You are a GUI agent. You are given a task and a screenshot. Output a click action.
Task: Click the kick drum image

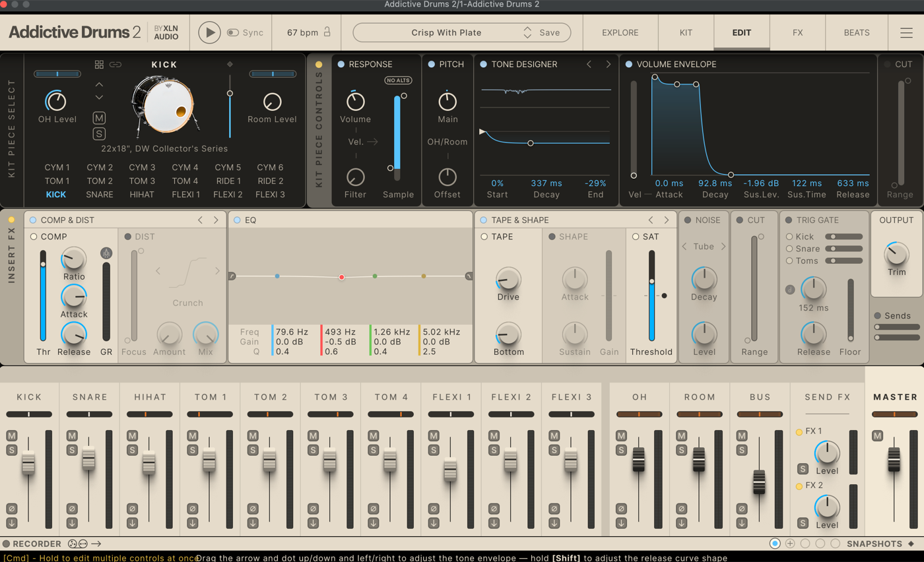(163, 106)
